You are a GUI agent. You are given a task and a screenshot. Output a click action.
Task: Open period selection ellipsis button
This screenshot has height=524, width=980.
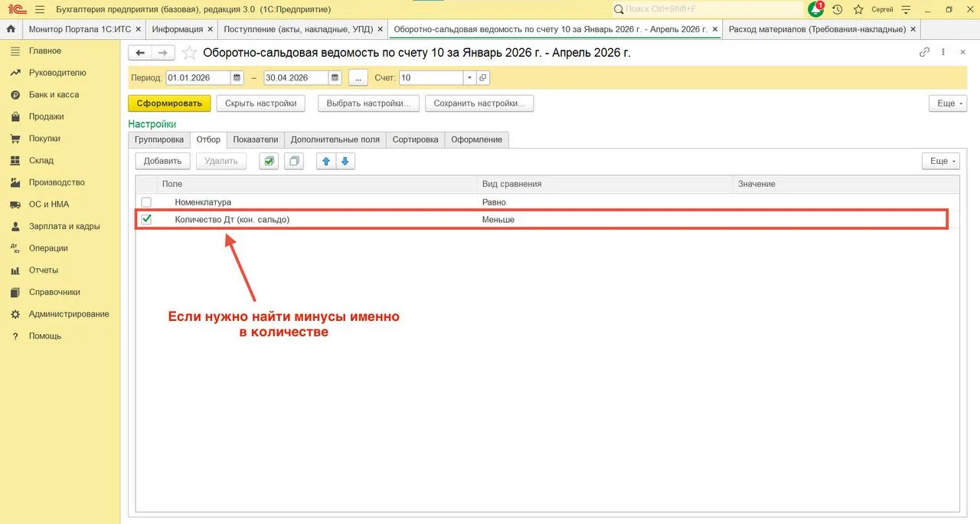click(358, 78)
